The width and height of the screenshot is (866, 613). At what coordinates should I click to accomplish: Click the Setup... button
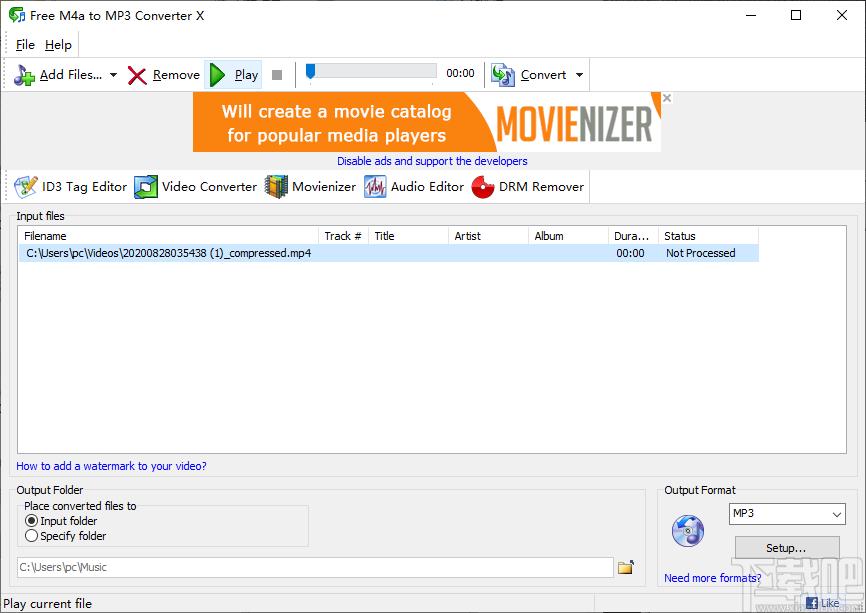787,548
